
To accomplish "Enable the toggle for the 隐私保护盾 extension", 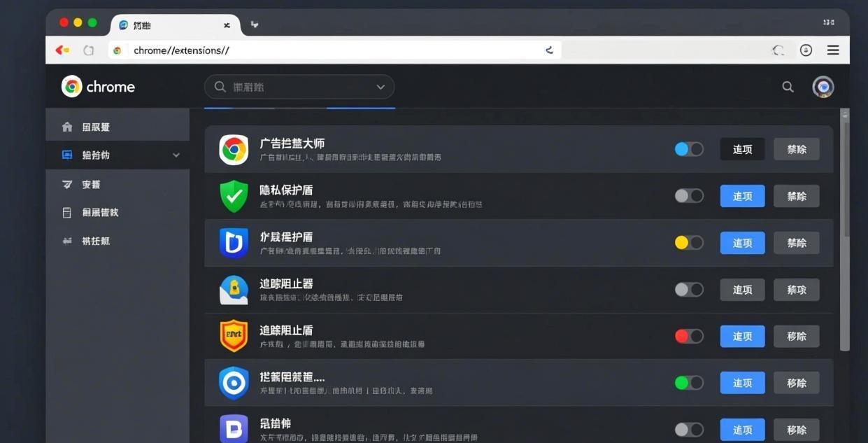I will (689, 196).
